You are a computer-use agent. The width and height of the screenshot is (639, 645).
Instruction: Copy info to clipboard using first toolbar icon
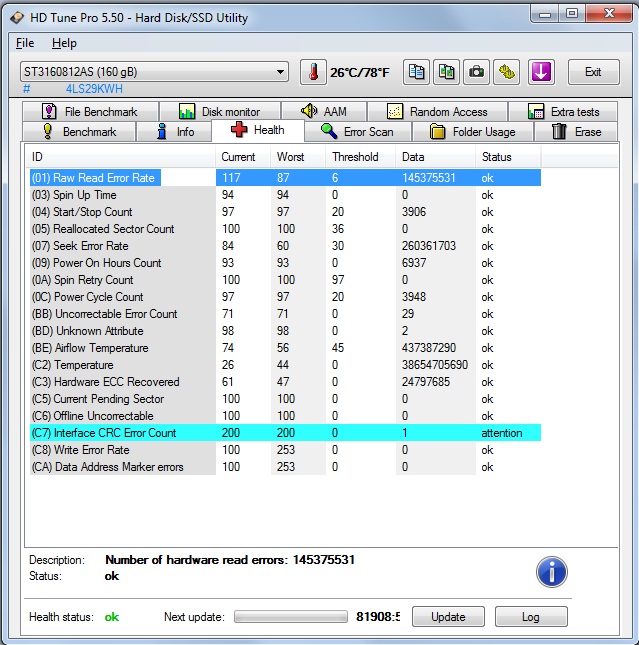pyautogui.click(x=416, y=72)
